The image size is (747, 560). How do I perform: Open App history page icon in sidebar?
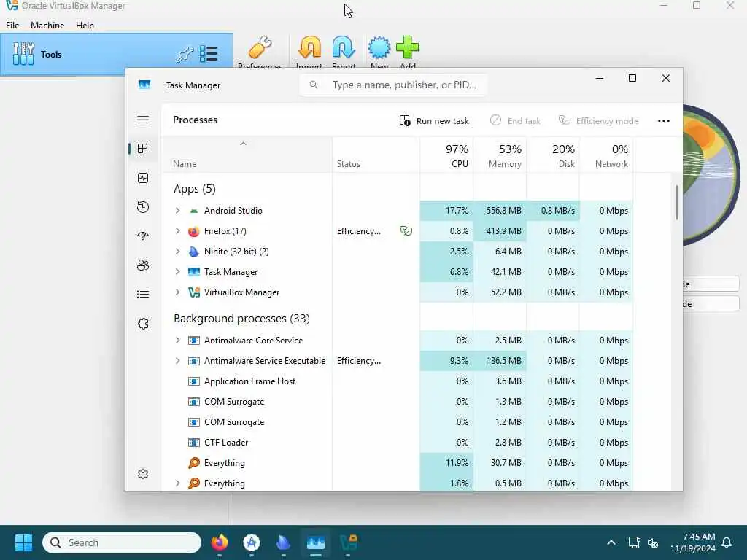[x=143, y=206]
